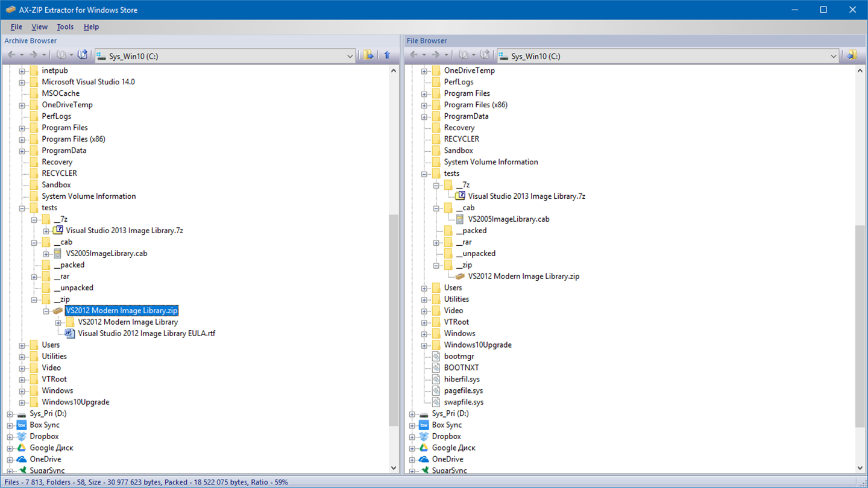Open Back history dropdown arrow in Archive Browser

[22, 55]
